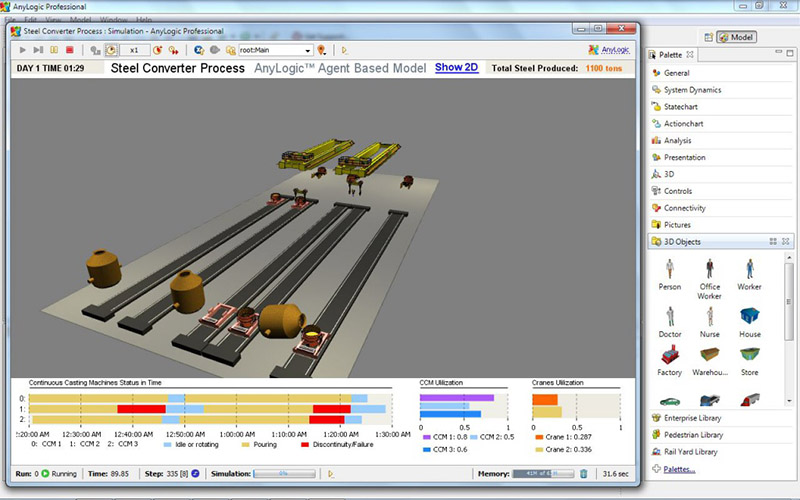
Task: Open the AnyLogic logo link
Action: tap(609, 49)
